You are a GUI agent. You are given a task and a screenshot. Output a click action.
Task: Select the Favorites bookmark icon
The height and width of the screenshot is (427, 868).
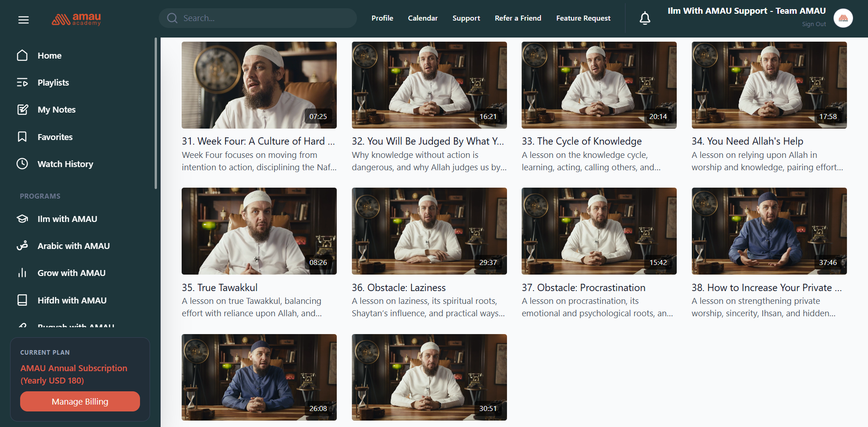point(22,137)
